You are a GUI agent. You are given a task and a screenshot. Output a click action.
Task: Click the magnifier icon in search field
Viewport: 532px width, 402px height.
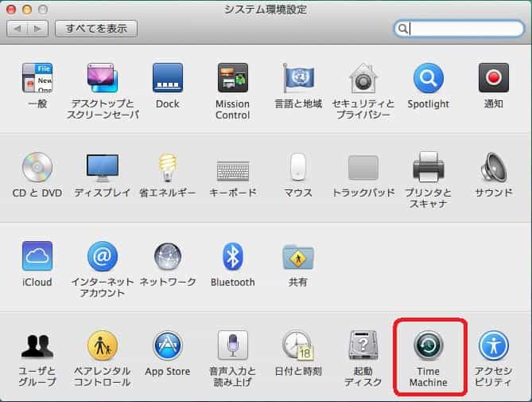tap(402, 29)
